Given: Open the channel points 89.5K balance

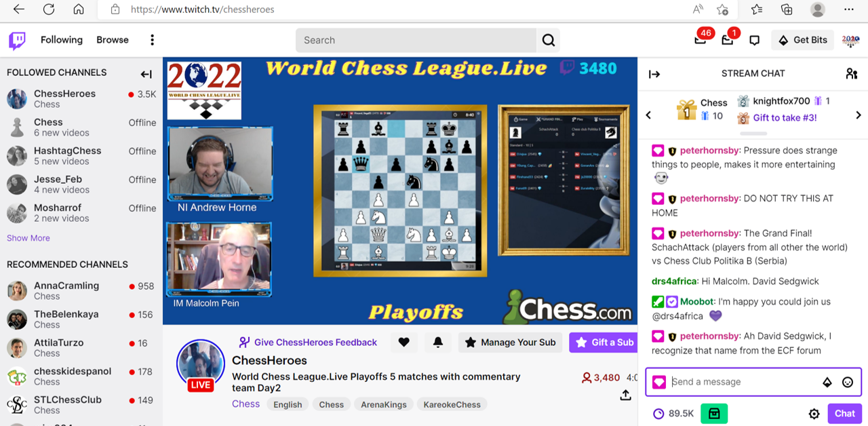Looking at the screenshot, I should point(673,413).
